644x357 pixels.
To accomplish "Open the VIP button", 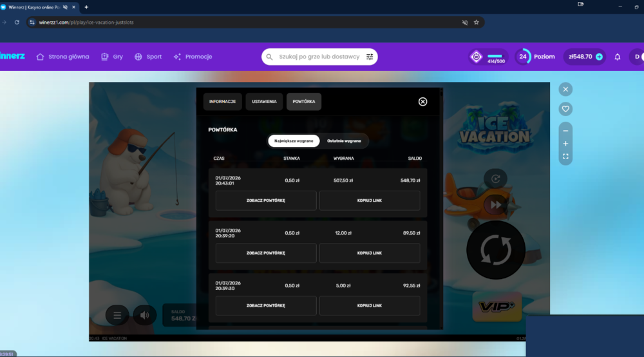I will click(497, 307).
